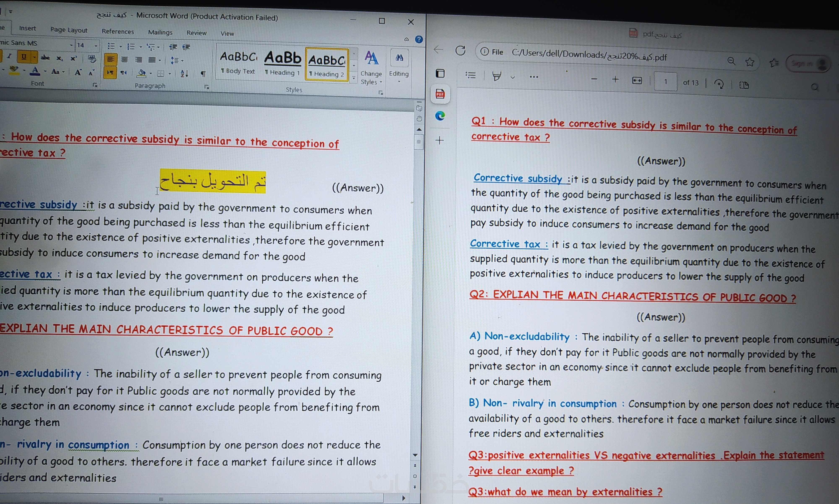Open the References ribbon tab

tap(118, 32)
